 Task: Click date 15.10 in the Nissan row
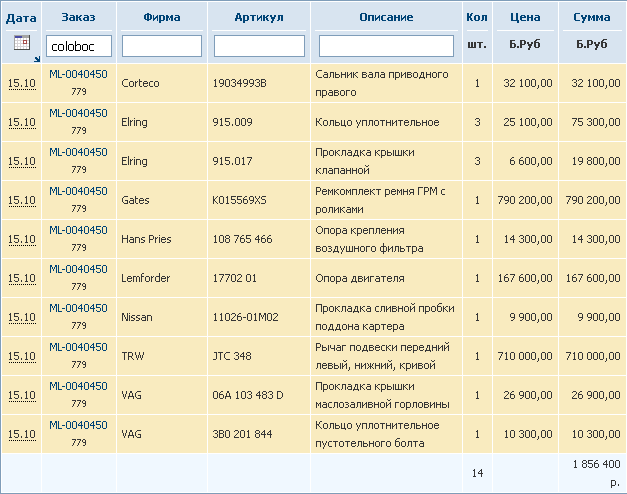coord(22,317)
